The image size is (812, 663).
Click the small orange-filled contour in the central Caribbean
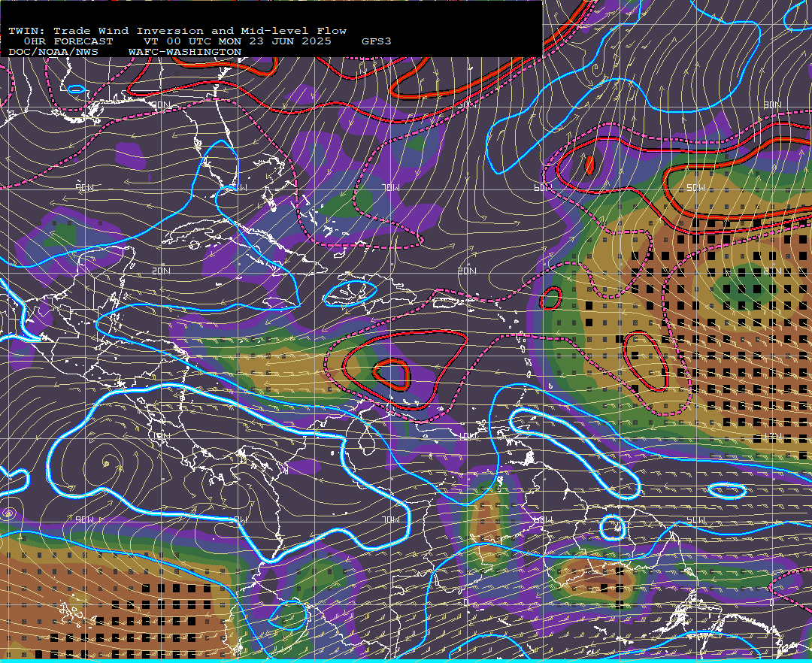[392, 374]
